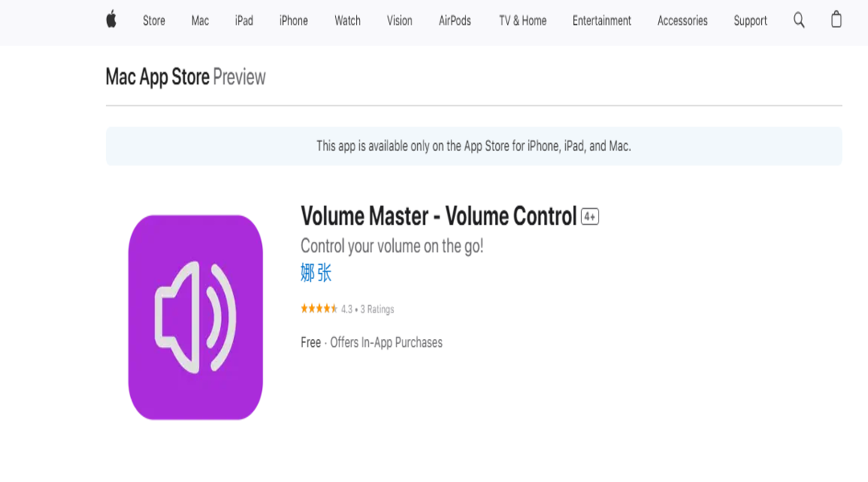Screen dimensions: 868x482
Task: Open the Entertainment menu item
Action: (601, 21)
